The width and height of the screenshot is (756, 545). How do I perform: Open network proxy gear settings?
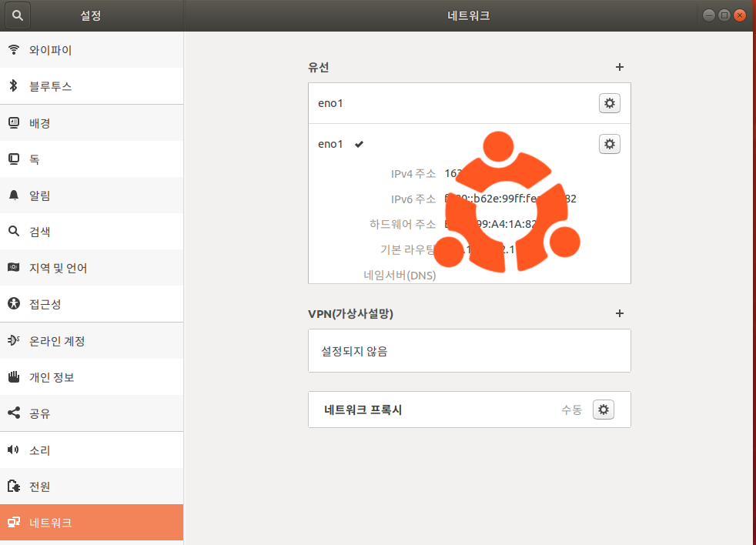(603, 410)
